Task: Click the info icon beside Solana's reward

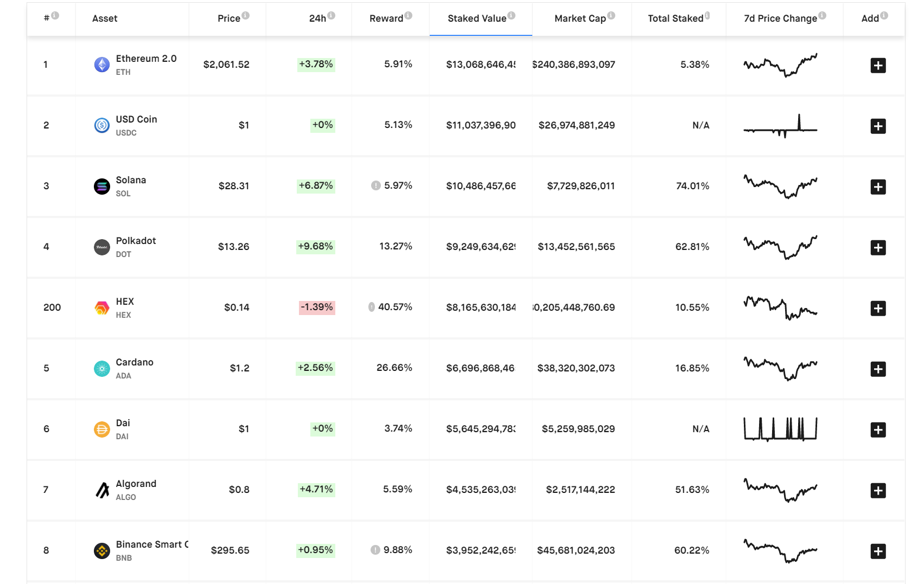Action: (x=375, y=185)
